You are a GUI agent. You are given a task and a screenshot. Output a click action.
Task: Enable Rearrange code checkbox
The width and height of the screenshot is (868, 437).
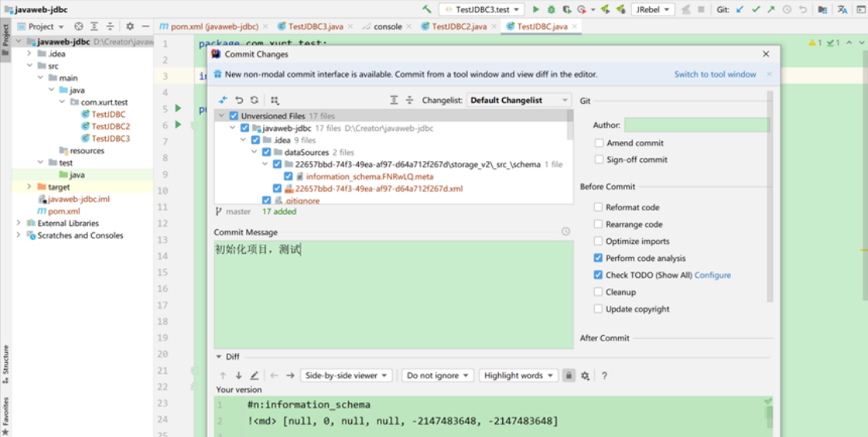(x=598, y=224)
